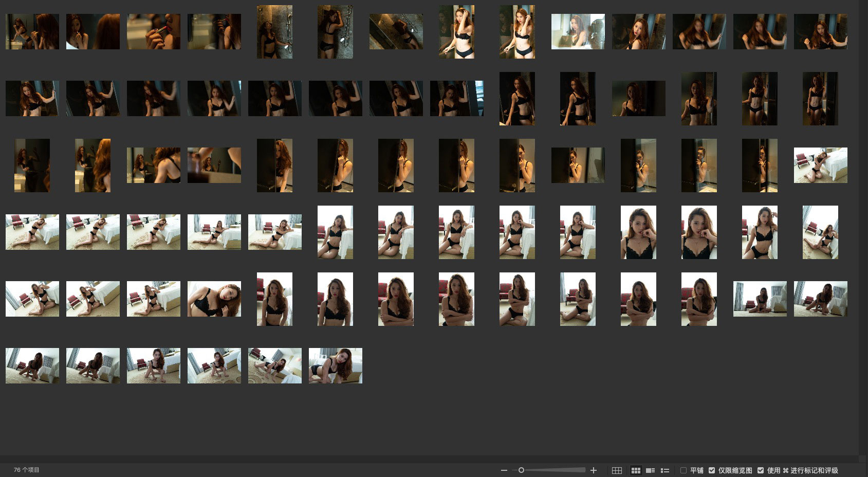Image resolution: width=868 pixels, height=477 pixels.
Task: Click the minus icon to shrink thumbnails
Action: [x=504, y=470]
